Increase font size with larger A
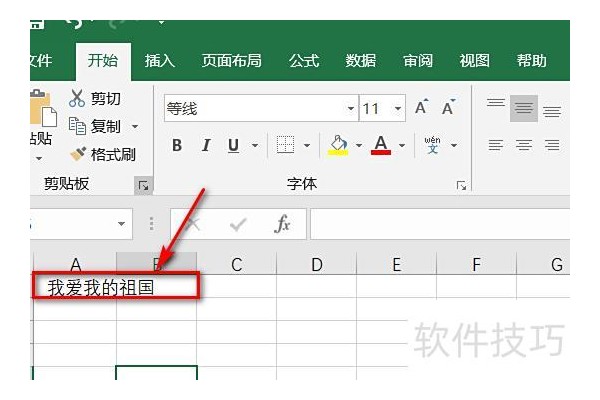600x400 pixels. tap(422, 108)
